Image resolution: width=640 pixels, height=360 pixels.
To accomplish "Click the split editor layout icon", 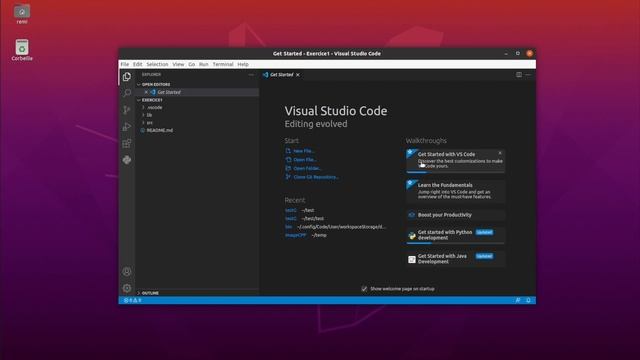I will (x=519, y=75).
